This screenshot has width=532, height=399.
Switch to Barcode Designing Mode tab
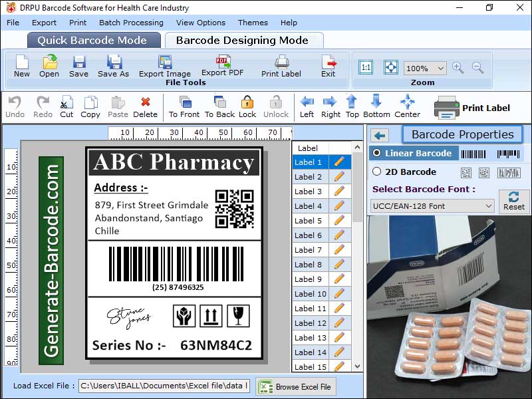tap(242, 40)
